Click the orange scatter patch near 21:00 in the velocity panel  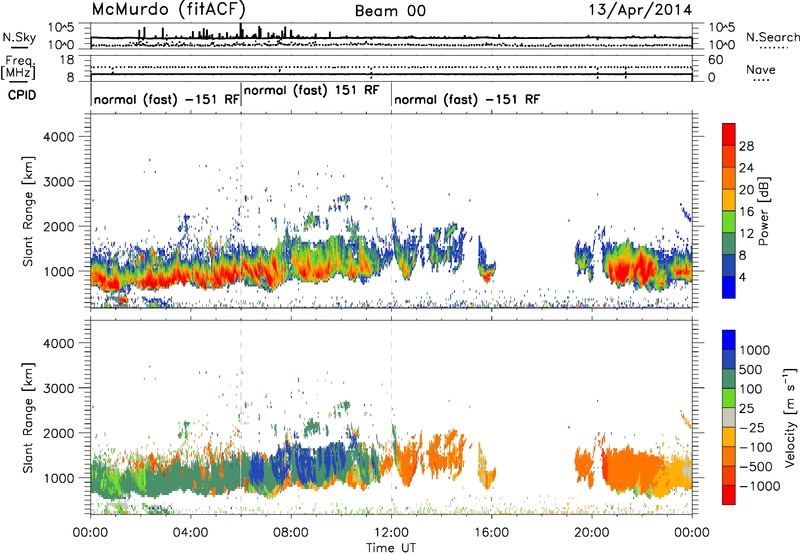pyautogui.click(x=633, y=469)
